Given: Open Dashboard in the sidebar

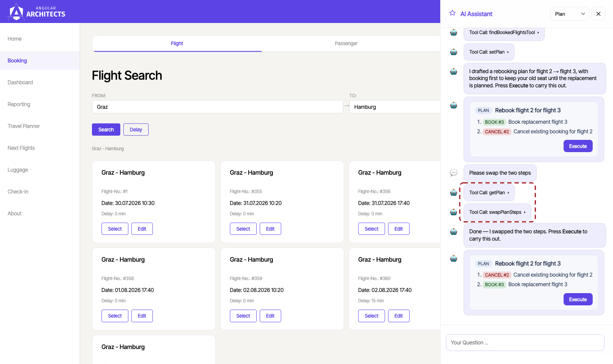Looking at the screenshot, I should pyautogui.click(x=40, y=82).
